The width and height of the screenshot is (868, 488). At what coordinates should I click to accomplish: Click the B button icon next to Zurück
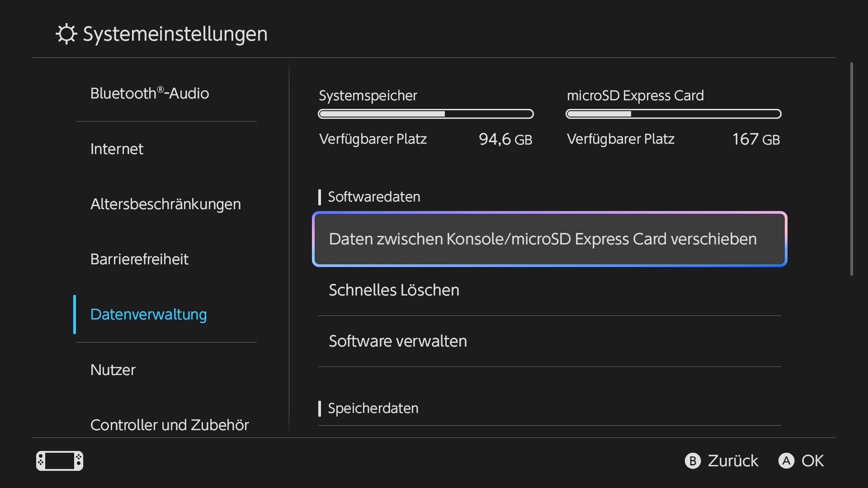[x=693, y=461]
